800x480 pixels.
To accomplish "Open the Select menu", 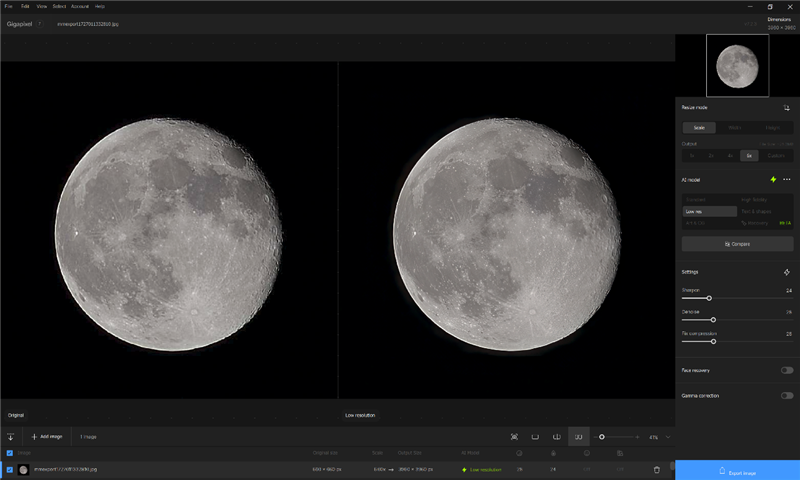I will 59,6.
